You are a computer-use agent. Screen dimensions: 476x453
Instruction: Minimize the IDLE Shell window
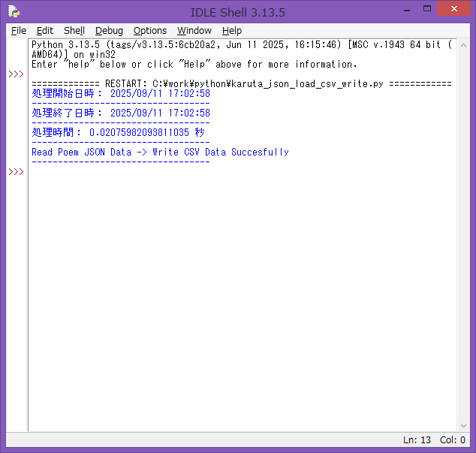coord(406,9)
